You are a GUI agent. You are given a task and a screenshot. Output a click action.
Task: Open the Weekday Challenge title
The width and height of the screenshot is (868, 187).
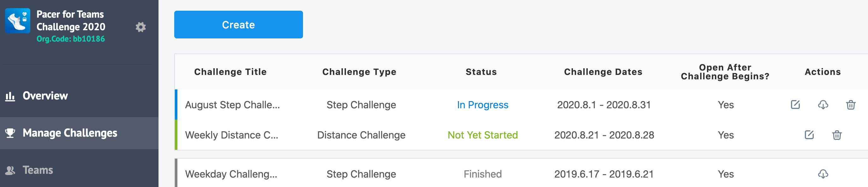pos(231,174)
